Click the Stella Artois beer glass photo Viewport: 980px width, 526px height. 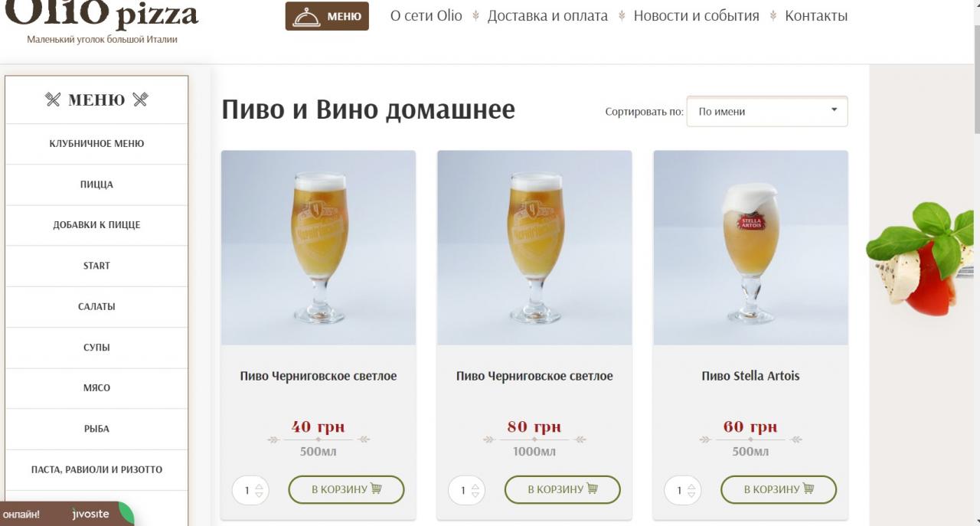tap(750, 247)
